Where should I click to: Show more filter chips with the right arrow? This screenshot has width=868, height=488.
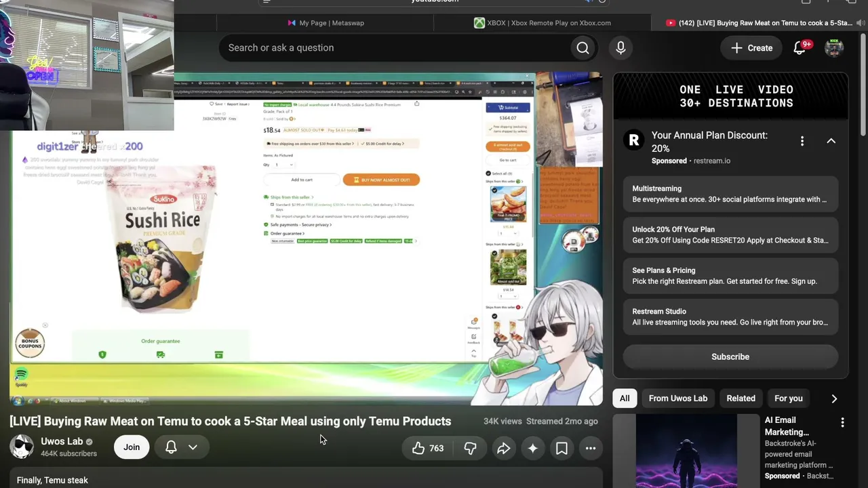pos(834,399)
